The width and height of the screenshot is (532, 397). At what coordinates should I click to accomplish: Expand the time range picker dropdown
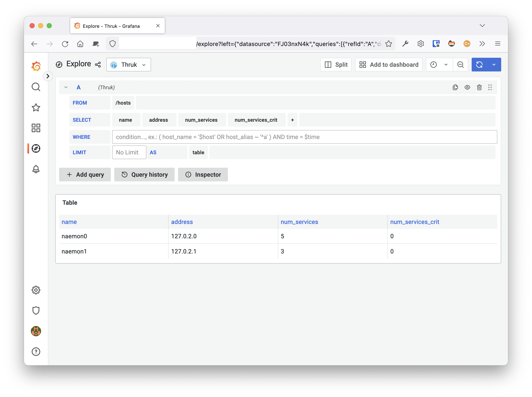pos(446,64)
